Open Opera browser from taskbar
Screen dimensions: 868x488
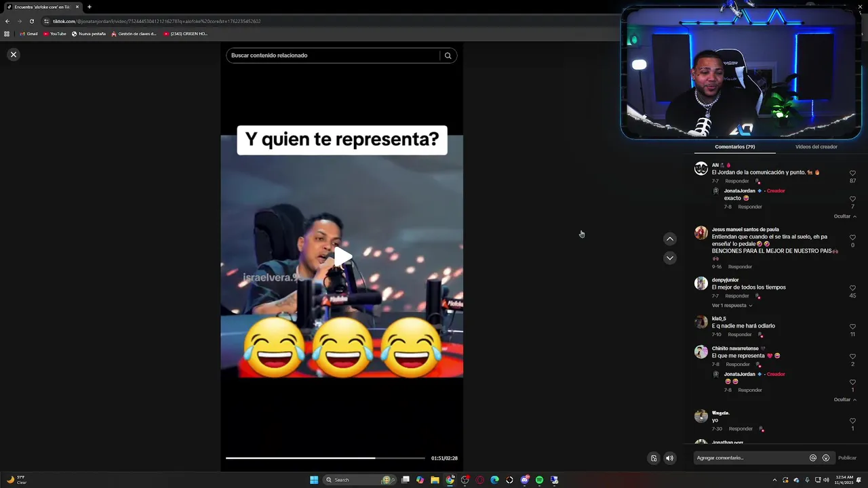479,480
